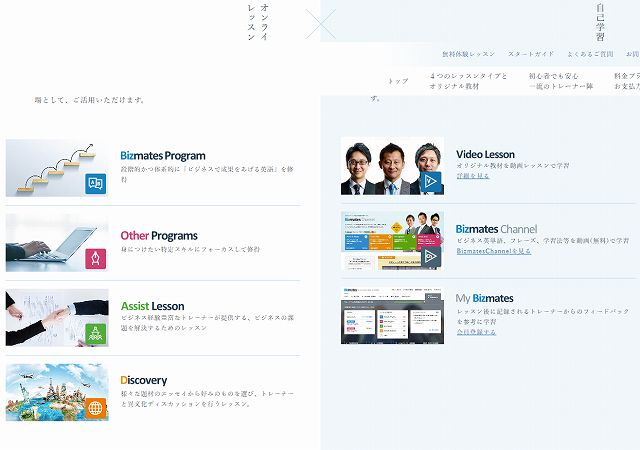Click the ご活用いただけます paragraph text
Screen dimensions: 640x450
(x=89, y=100)
